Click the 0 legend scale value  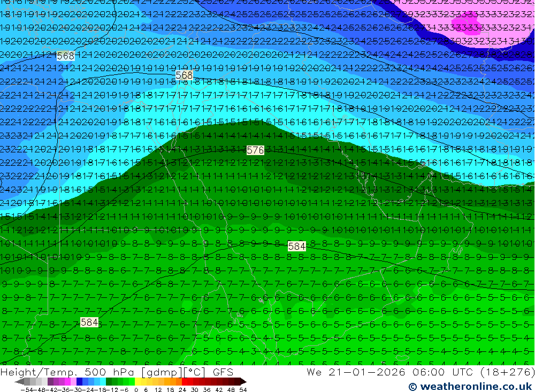pyautogui.click(x=136, y=390)
